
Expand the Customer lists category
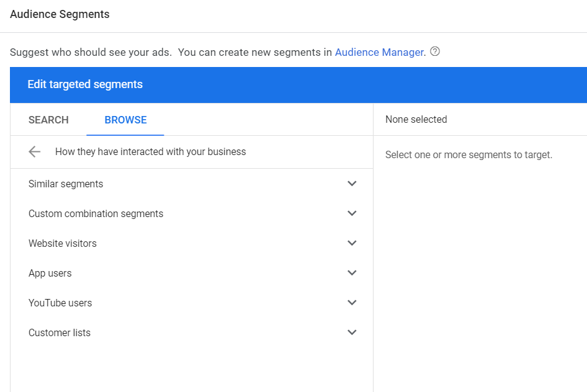coord(352,332)
